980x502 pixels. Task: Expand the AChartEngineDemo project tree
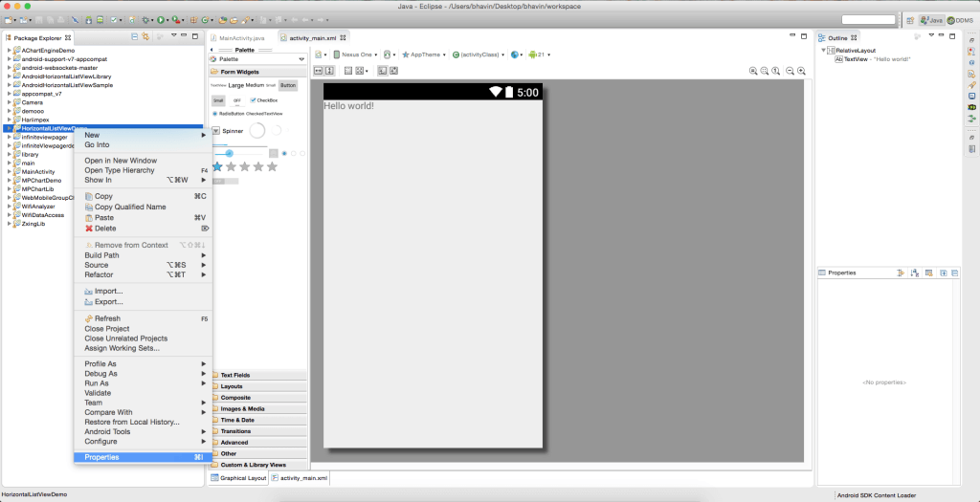coord(10,50)
